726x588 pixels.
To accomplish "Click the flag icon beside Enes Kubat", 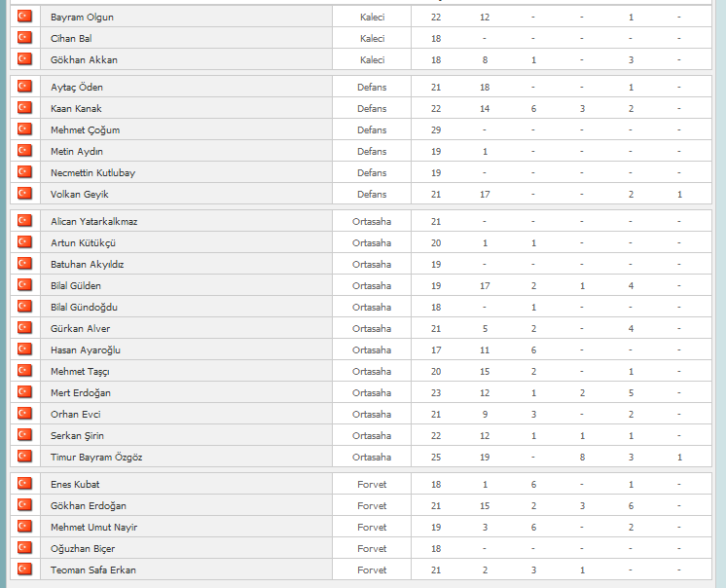I will (x=24, y=484).
